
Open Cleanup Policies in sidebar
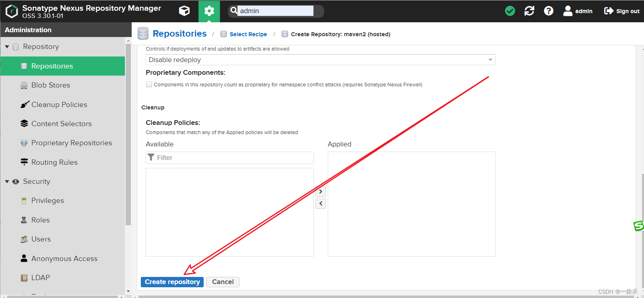[63, 105]
